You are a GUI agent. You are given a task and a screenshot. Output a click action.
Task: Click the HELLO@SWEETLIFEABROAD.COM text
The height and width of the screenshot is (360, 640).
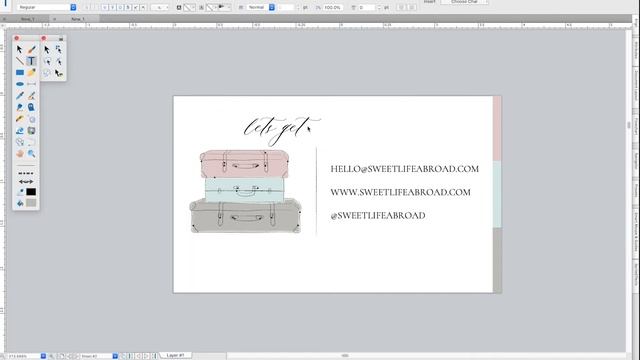pyautogui.click(x=404, y=169)
